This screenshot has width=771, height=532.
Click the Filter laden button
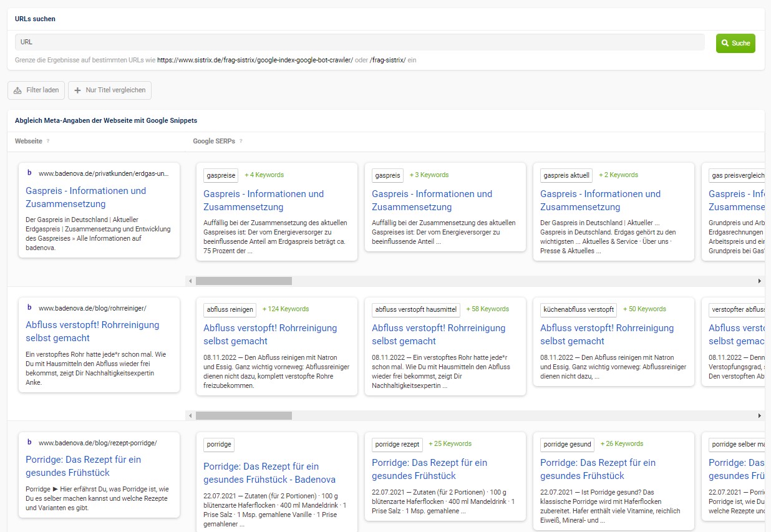click(x=36, y=90)
